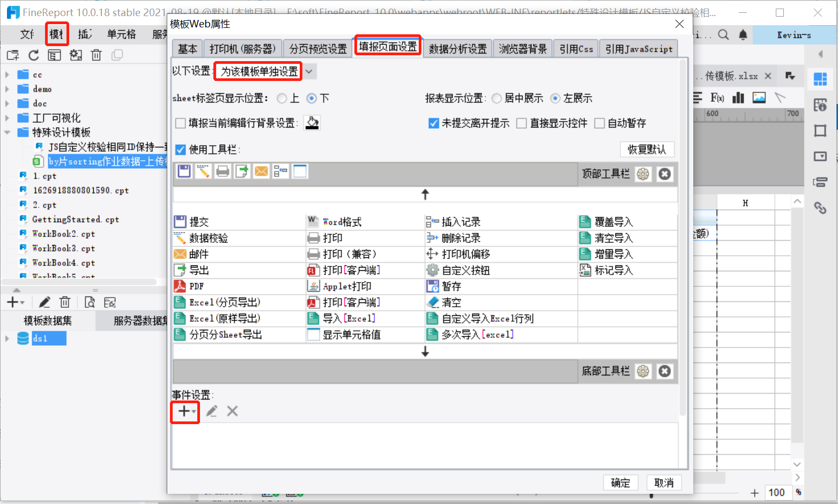
Task: Expand the cc folder
Action: 7,75
